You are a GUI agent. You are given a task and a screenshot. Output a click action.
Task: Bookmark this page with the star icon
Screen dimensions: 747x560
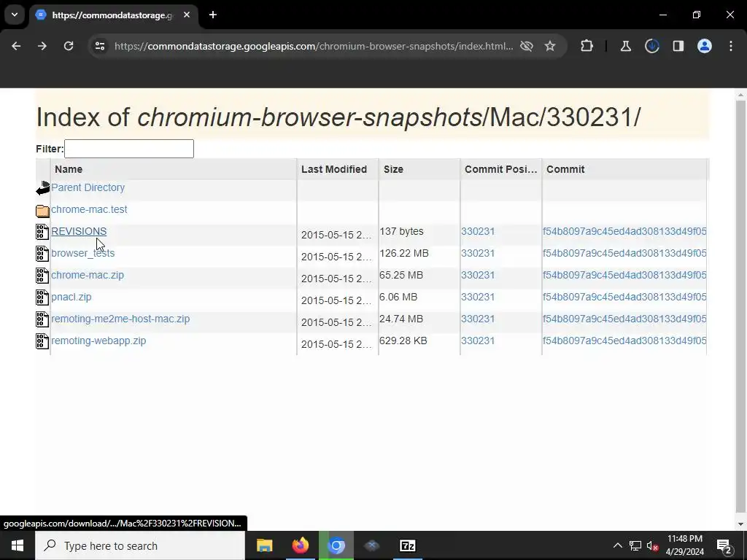pyautogui.click(x=550, y=46)
